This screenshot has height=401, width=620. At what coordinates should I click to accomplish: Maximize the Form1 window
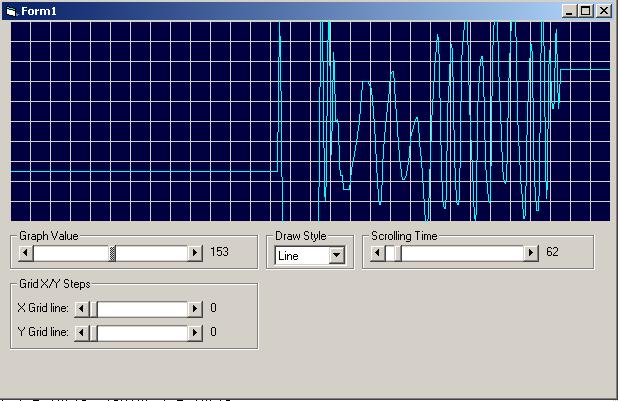586,11
